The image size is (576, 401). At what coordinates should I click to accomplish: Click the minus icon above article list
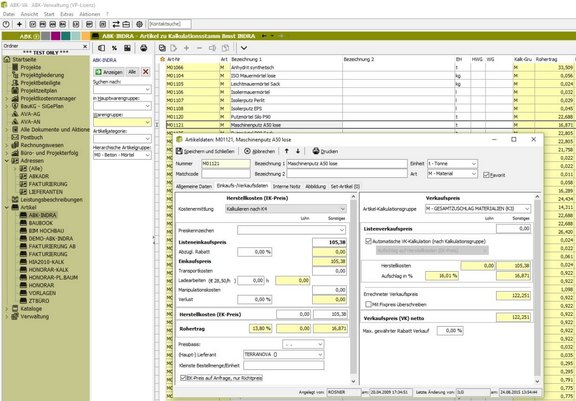199,48
